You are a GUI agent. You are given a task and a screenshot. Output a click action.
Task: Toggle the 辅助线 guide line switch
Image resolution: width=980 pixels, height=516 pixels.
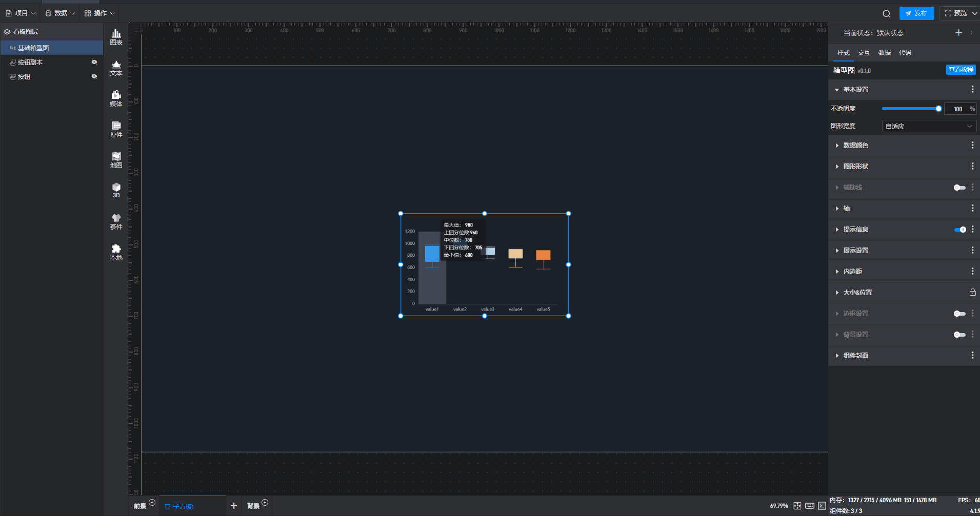pyautogui.click(x=959, y=188)
